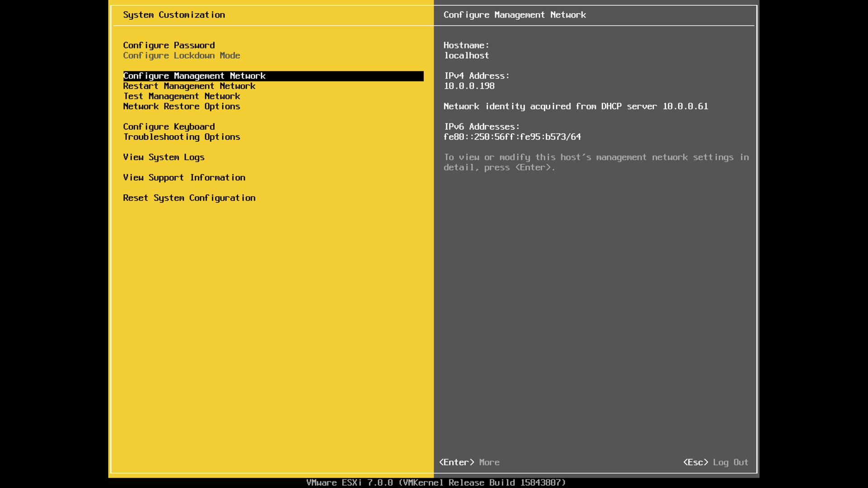Click the Hostname: label
868x488 pixels.
coord(466,45)
